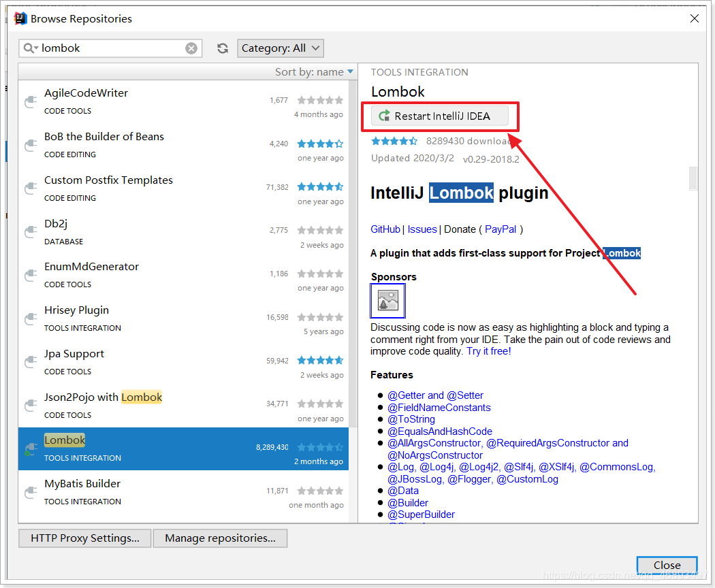The image size is (715, 588).
Task: Open the @Data feature link
Action: coord(403,491)
